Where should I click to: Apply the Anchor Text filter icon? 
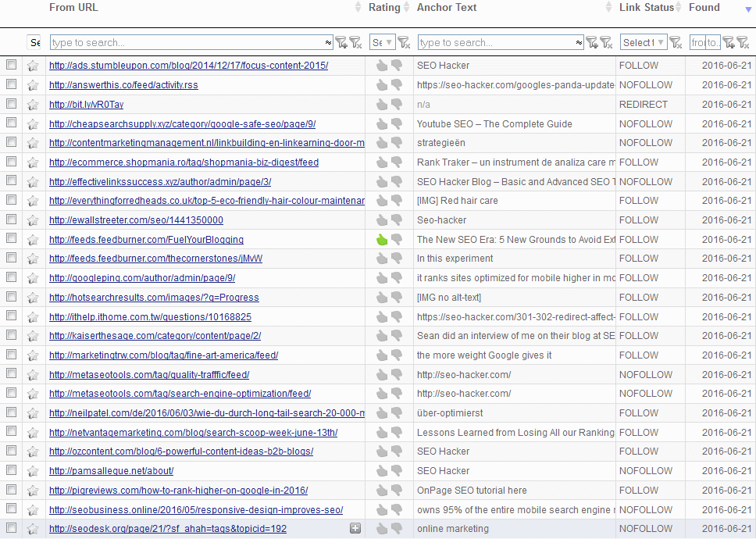[x=592, y=42]
